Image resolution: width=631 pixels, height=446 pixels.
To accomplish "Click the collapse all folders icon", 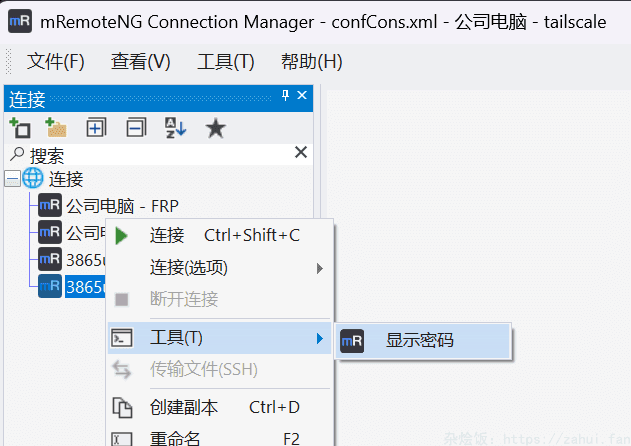I will coord(135,128).
